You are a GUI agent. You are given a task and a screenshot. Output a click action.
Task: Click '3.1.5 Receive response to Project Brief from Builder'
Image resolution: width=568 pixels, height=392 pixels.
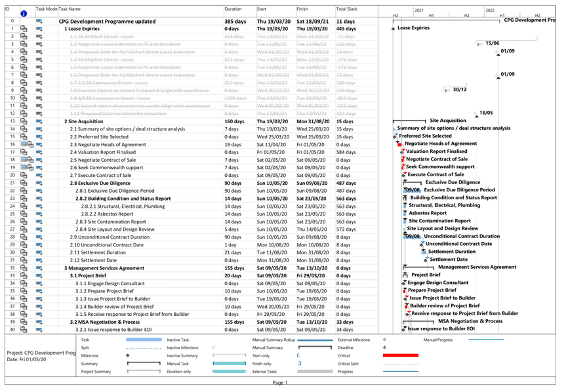132,314
